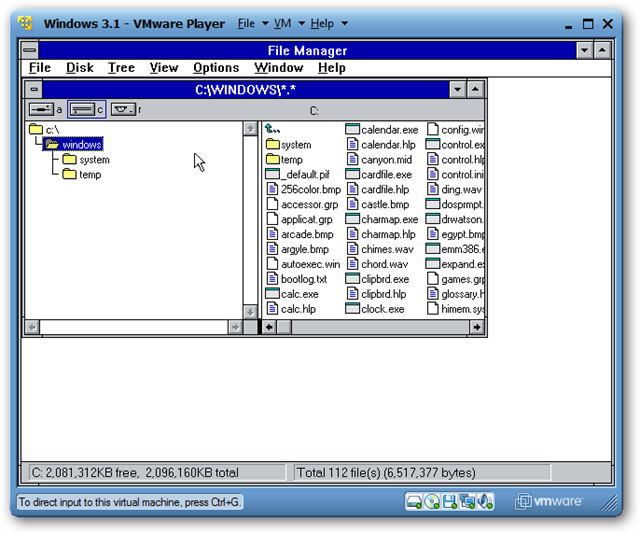Screen dimensions: 640x534
Task: Select system folder in directory tree
Action: point(86,160)
